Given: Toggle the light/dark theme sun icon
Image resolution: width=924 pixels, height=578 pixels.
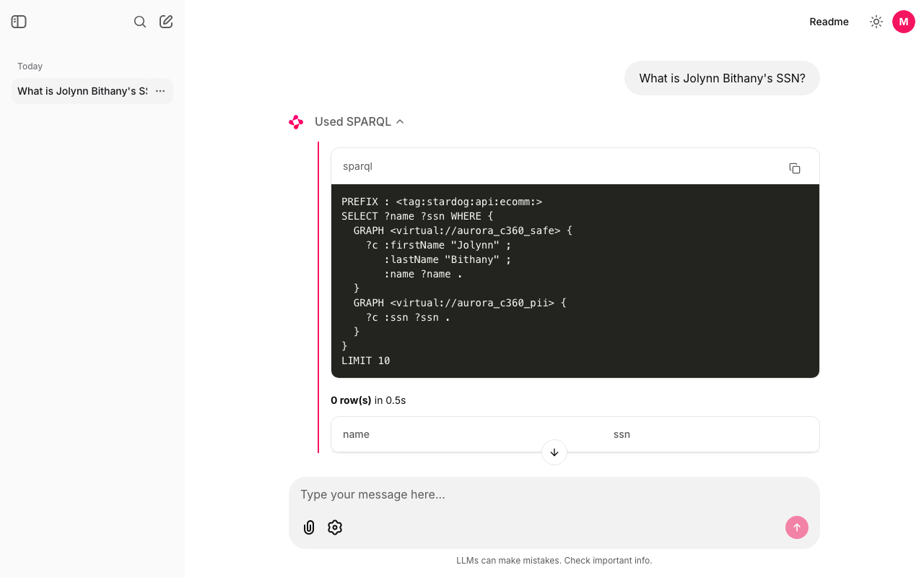Looking at the screenshot, I should [876, 22].
